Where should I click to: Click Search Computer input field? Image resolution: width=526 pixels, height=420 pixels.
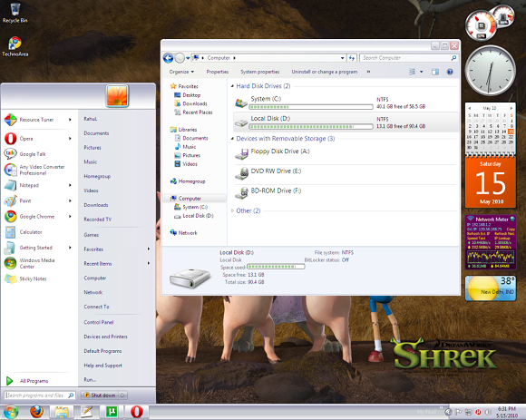[404, 58]
